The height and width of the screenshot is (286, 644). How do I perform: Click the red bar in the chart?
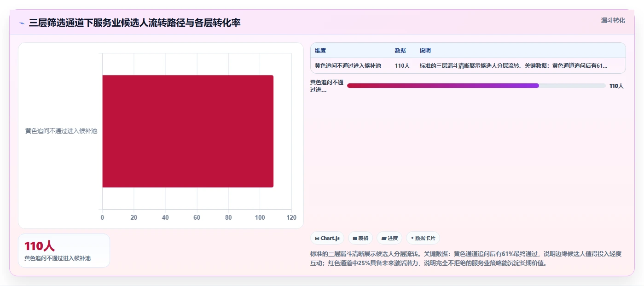point(188,131)
